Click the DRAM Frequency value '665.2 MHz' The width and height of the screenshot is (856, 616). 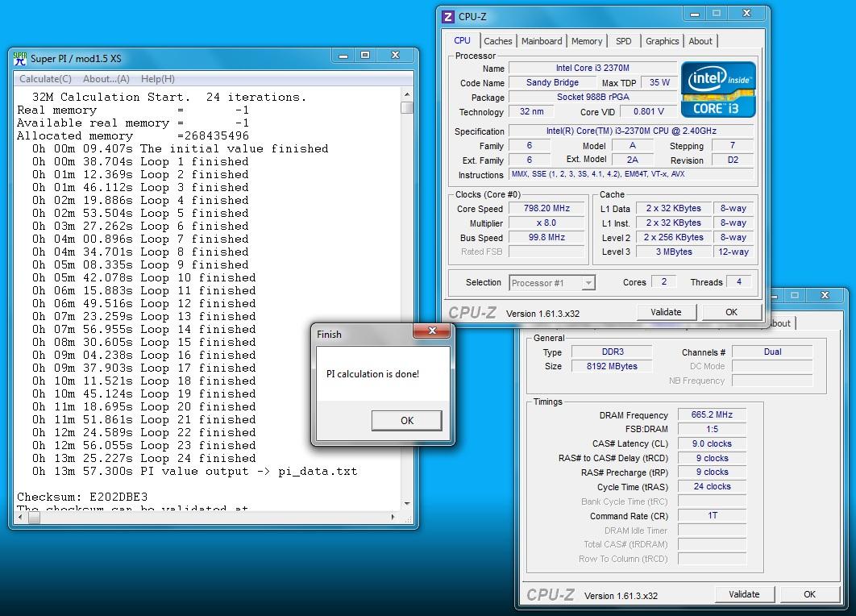712,415
